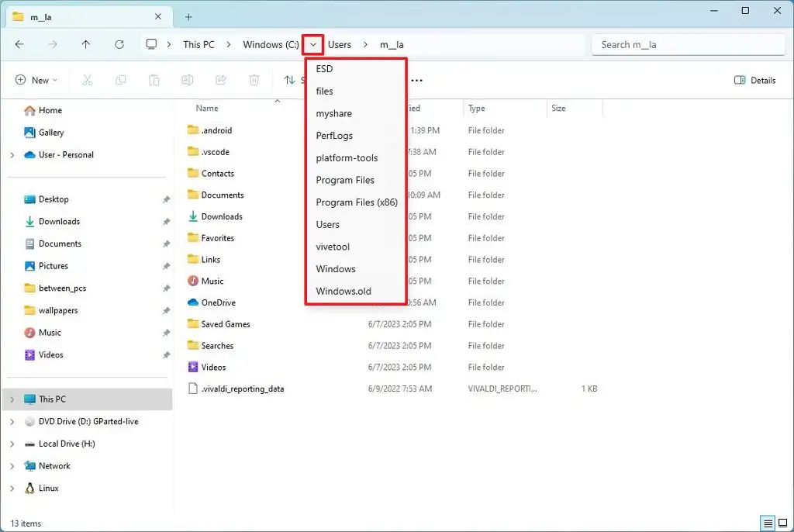Open the Downloads folder from the sidebar
The height and width of the screenshot is (532, 794).
tap(58, 221)
